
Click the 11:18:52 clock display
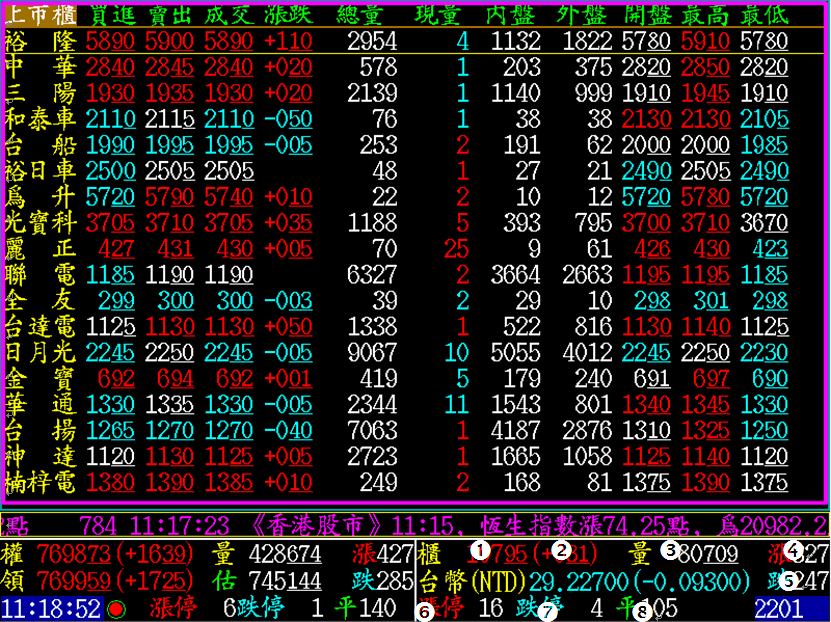51,609
